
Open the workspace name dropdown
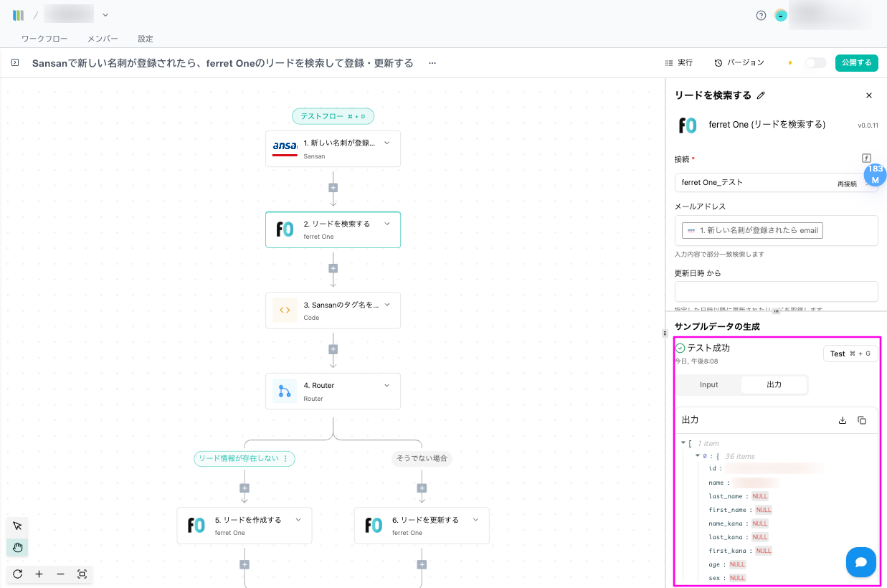pyautogui.click(x=105, y=14)
